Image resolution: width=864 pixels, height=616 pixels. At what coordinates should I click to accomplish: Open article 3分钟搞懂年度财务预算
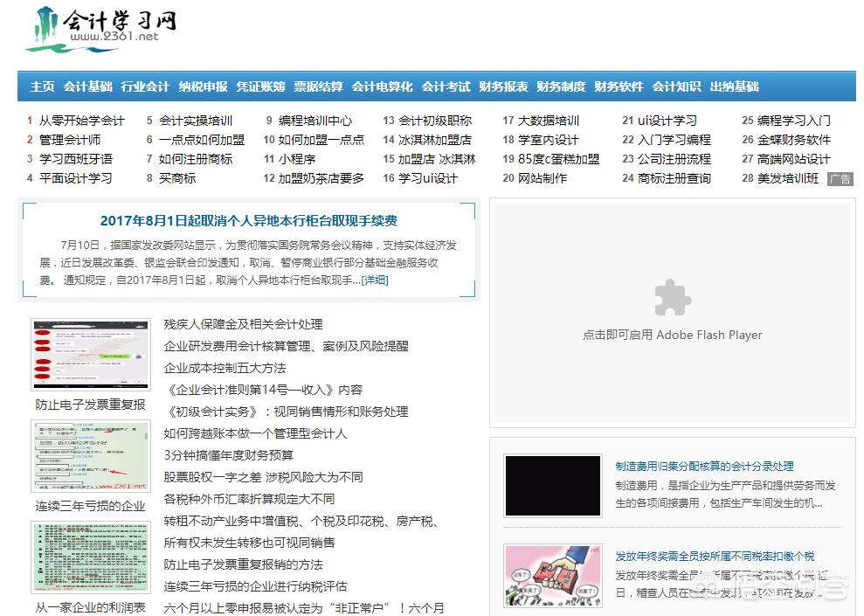[229, 455]
